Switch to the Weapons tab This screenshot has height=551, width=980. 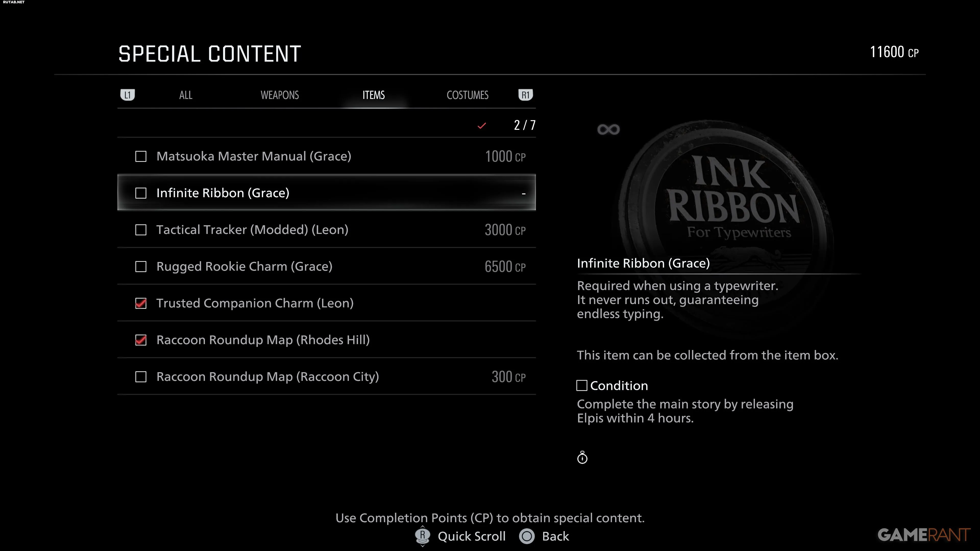pos(280,95)
